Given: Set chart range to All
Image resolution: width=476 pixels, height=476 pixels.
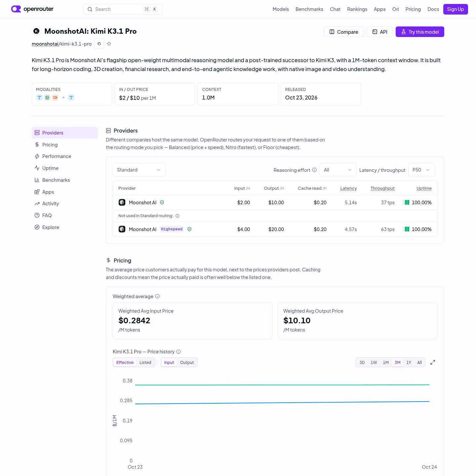Looking at the screenshot, I should tap(419, 362).
